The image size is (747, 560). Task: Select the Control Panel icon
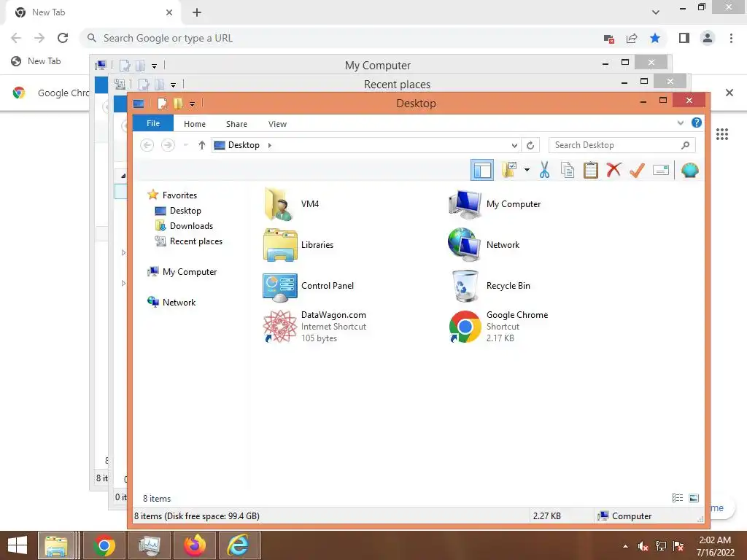coord(280,286)
